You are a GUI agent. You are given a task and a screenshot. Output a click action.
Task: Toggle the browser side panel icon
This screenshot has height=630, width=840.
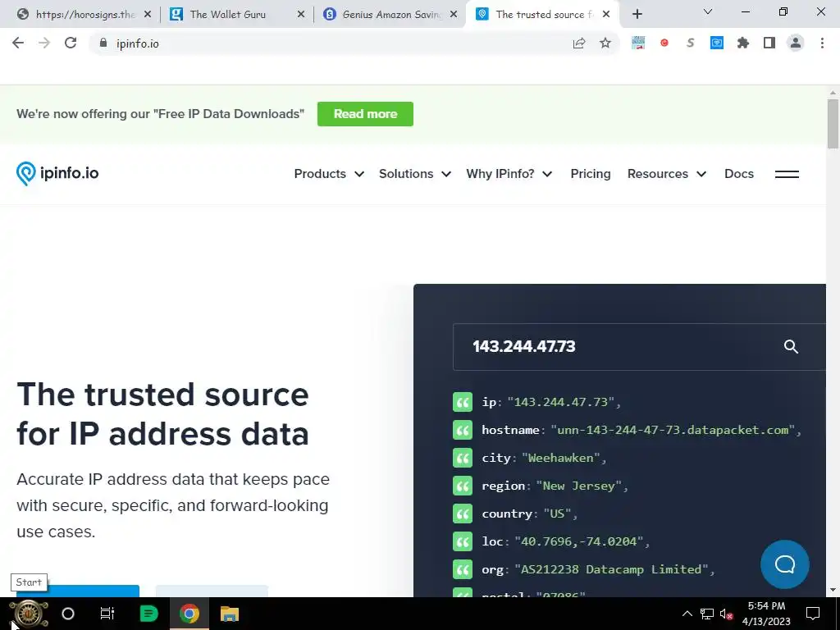pyautogui.click(x=769, y=43)
